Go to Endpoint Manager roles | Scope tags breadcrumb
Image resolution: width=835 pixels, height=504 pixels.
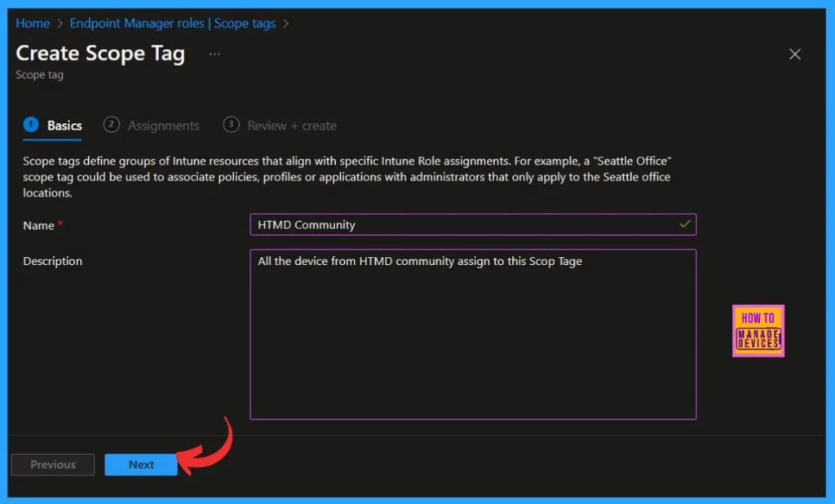coord(173,24)
